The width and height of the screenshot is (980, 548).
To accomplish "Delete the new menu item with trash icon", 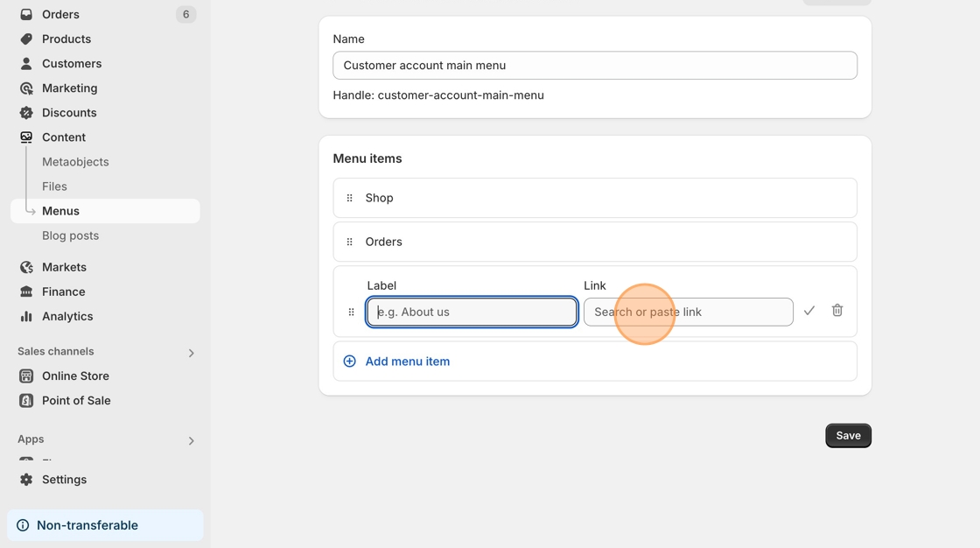I will [837, 311].
